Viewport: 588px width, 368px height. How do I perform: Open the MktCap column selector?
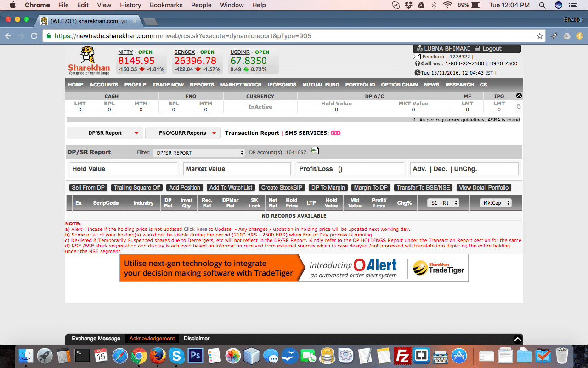tap(495, 203)
